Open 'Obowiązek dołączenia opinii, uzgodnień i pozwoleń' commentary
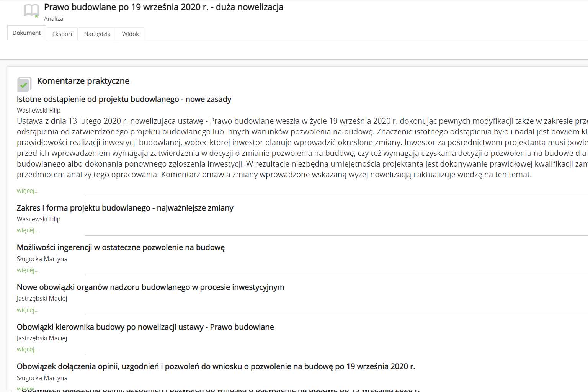The width and height of the screenshot is (588, 392). click(x=216, y=366)
